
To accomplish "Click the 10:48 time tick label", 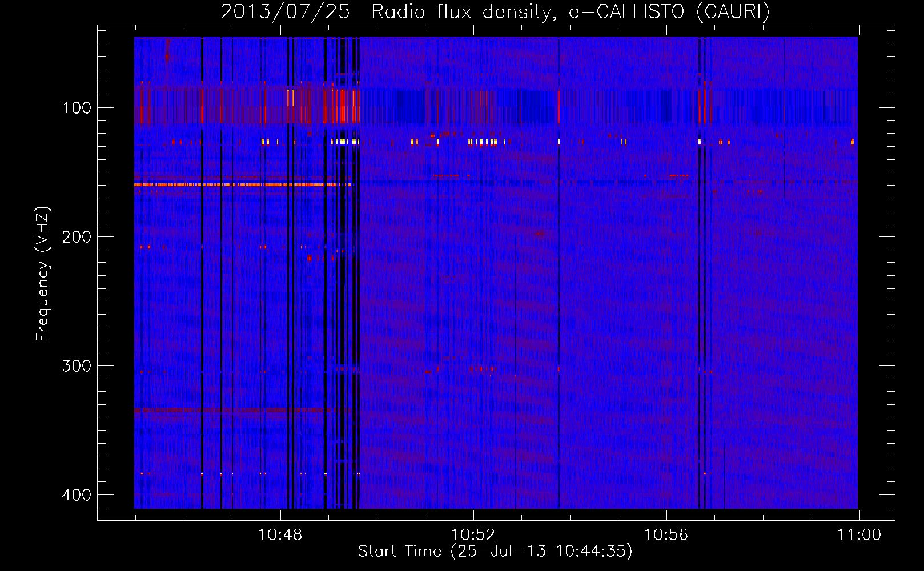I will [280, 535].
